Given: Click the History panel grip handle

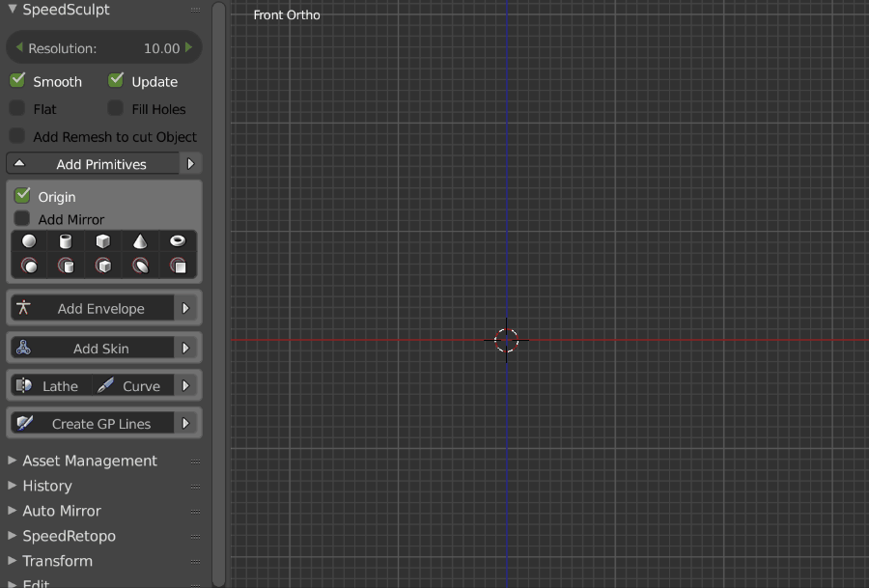Looking at the screenshot, I should [195, 487].
